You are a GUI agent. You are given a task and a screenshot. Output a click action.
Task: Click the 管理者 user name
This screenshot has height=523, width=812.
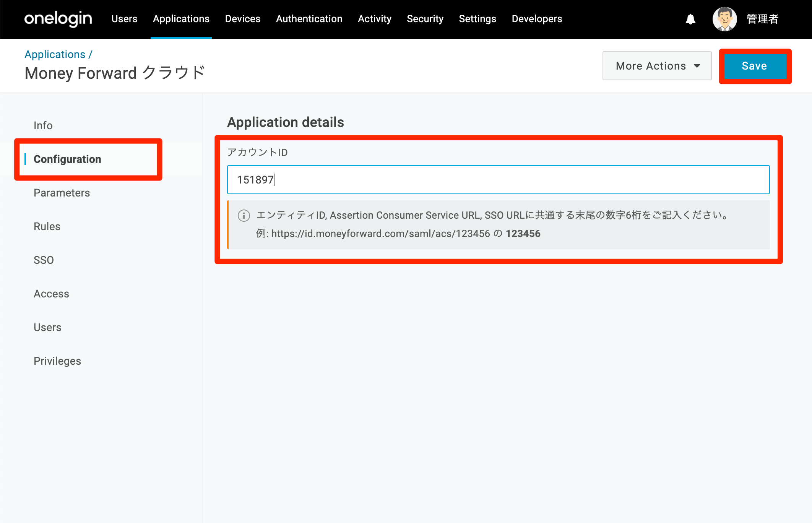pos(763,19)
